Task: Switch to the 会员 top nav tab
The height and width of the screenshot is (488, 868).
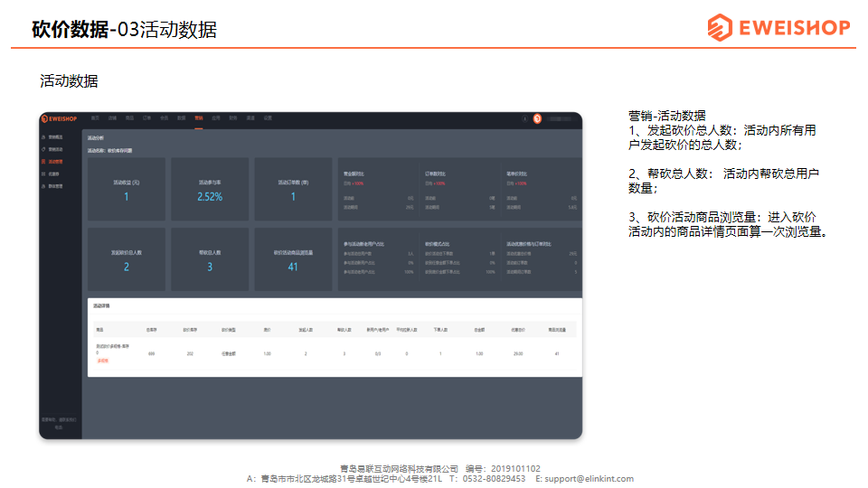Action: tap(164, 118)
